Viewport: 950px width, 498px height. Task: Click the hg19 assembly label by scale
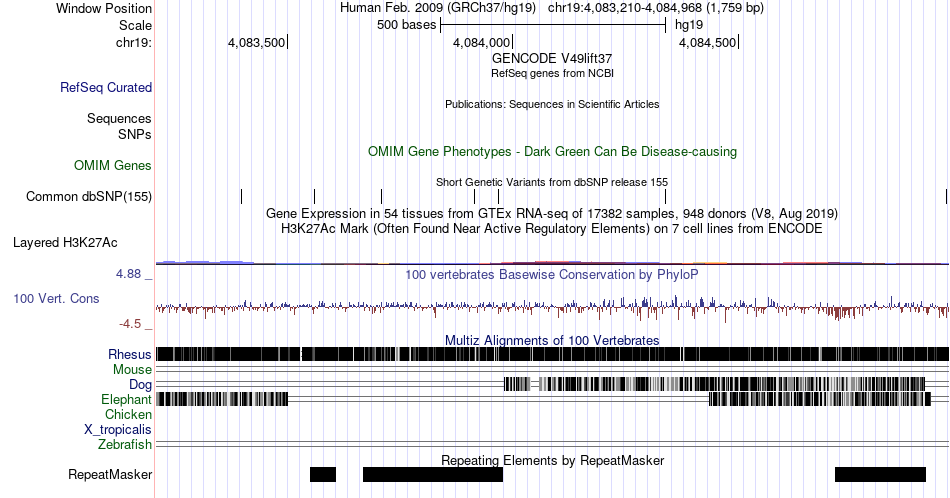click(x=689, y=25)
